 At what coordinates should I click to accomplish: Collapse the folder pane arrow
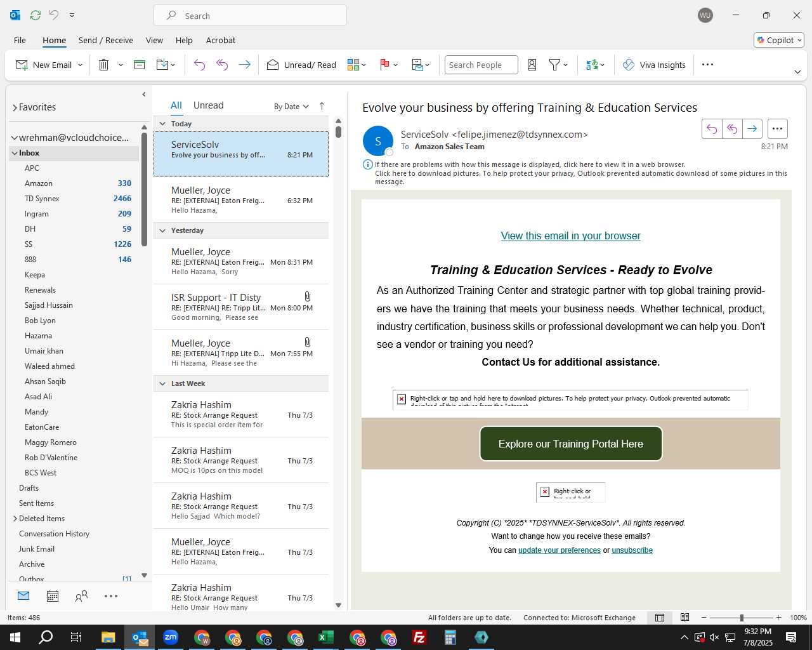(144, 95)
